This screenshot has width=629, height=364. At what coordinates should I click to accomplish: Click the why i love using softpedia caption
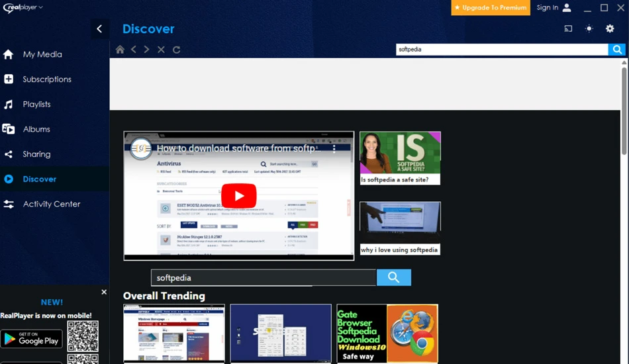tap(399, 250)
